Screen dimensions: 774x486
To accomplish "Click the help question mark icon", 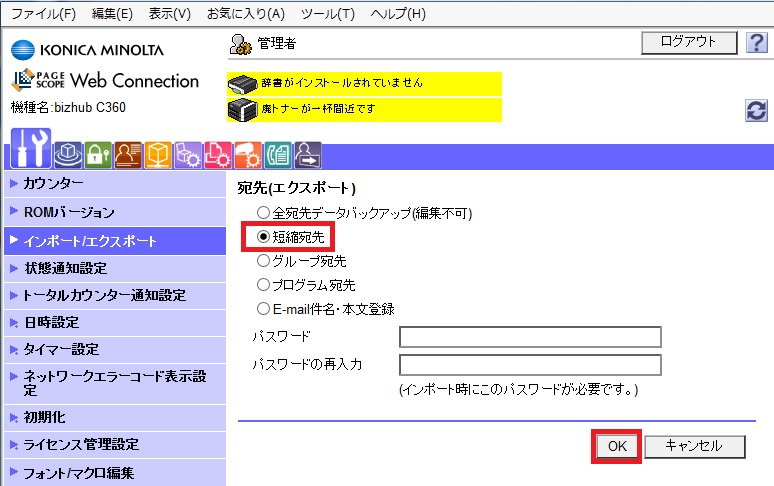I will tap(756, 42).
